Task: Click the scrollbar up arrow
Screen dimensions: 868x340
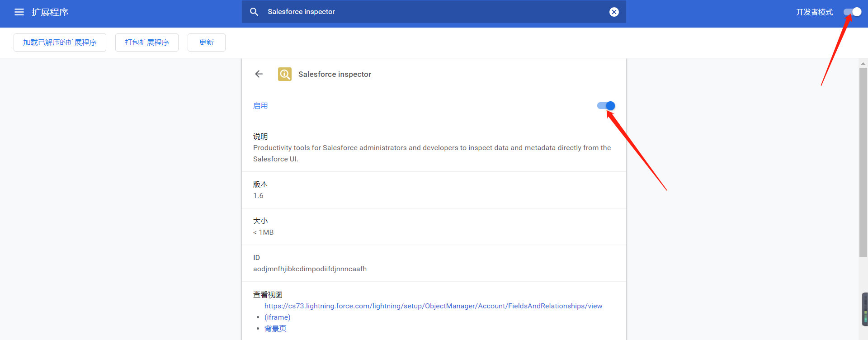Action: (863, 64)
